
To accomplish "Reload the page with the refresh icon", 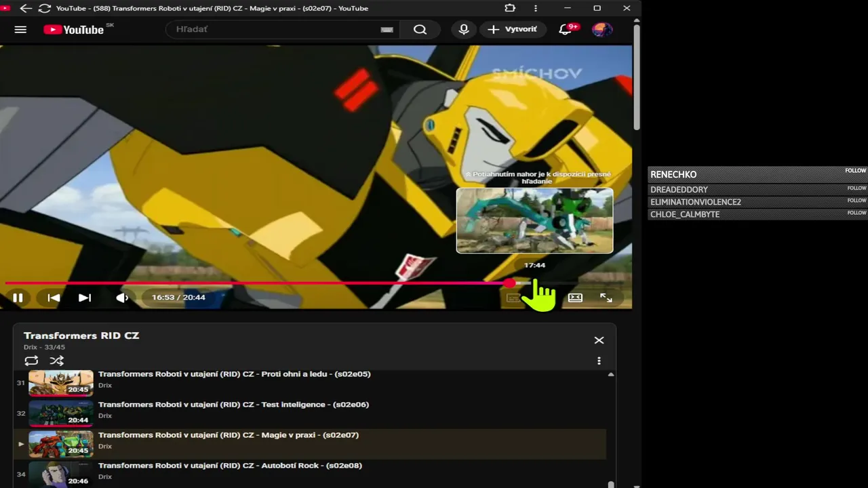I will pos(45,8).
